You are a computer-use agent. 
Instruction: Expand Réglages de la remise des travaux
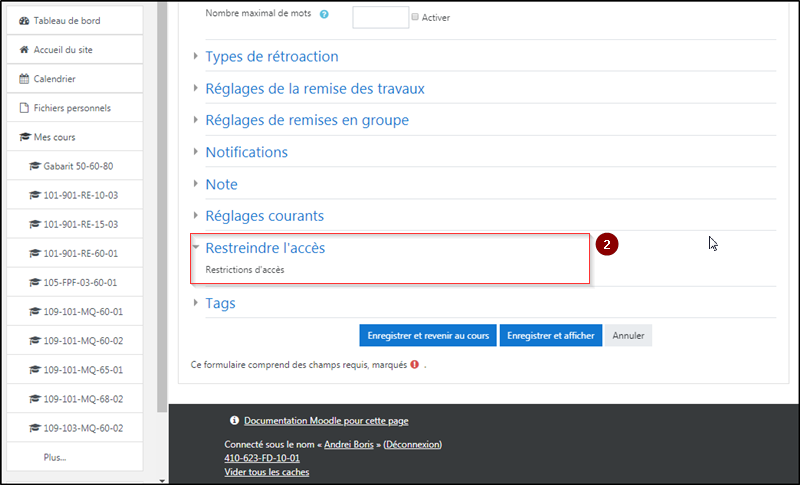click(314, 88)
